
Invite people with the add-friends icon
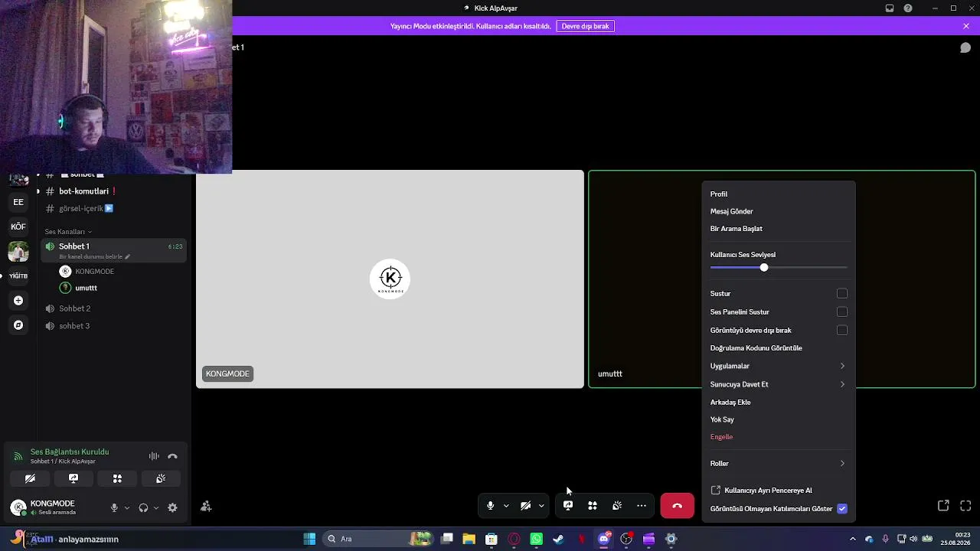[x=206, y=507]
